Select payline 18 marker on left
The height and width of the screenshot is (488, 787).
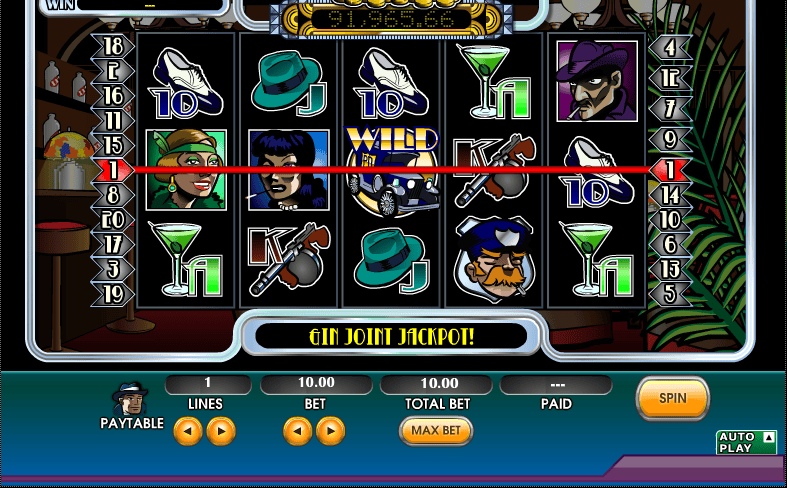pos(113,46)
